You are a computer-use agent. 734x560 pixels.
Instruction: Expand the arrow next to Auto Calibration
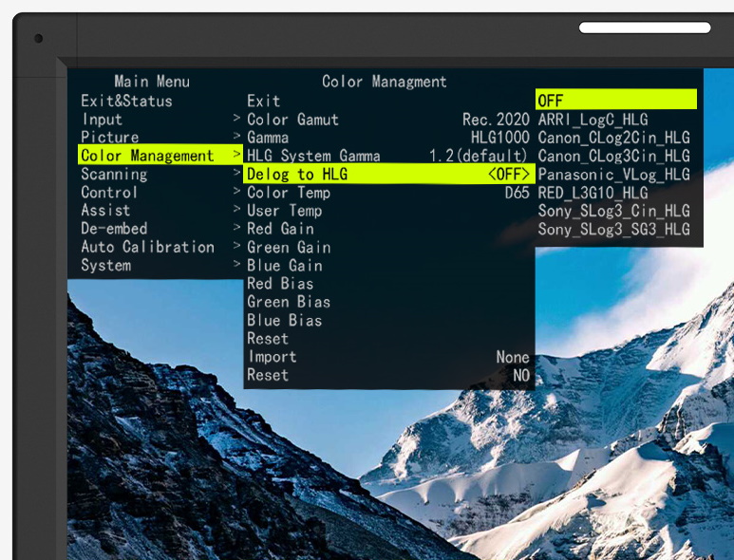tap(236, 245)
